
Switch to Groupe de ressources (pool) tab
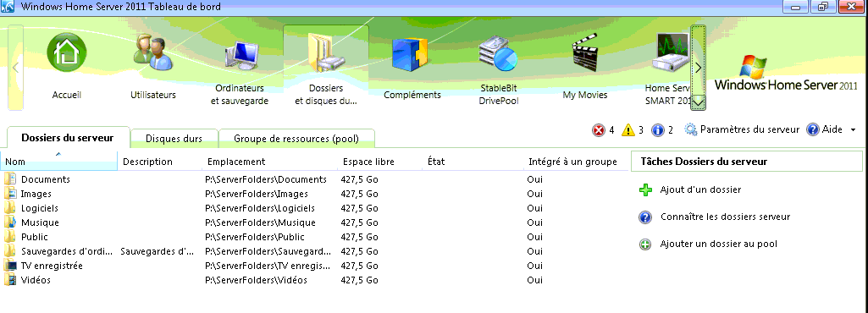coord(296,138)
